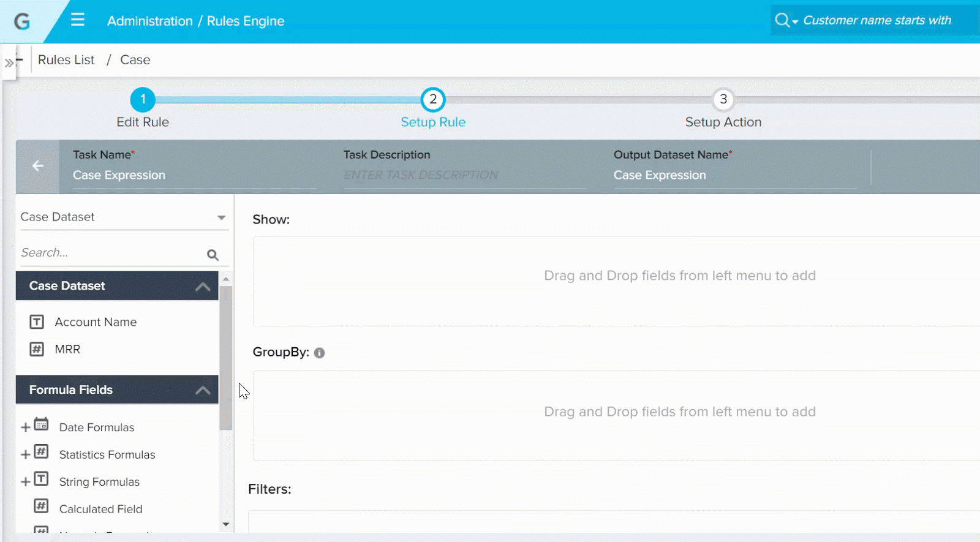Click the Setup Rule step label
980x542 pixels.
tap(433, 122)
